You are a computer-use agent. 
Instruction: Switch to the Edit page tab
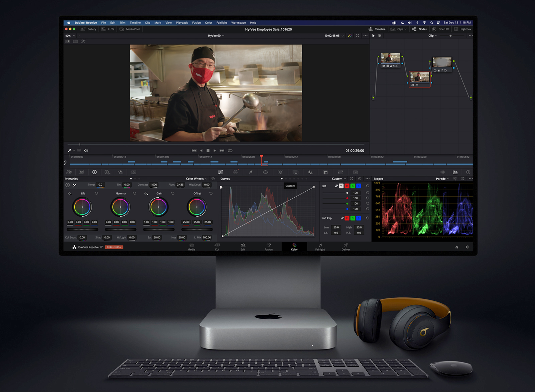coord(243,247)
